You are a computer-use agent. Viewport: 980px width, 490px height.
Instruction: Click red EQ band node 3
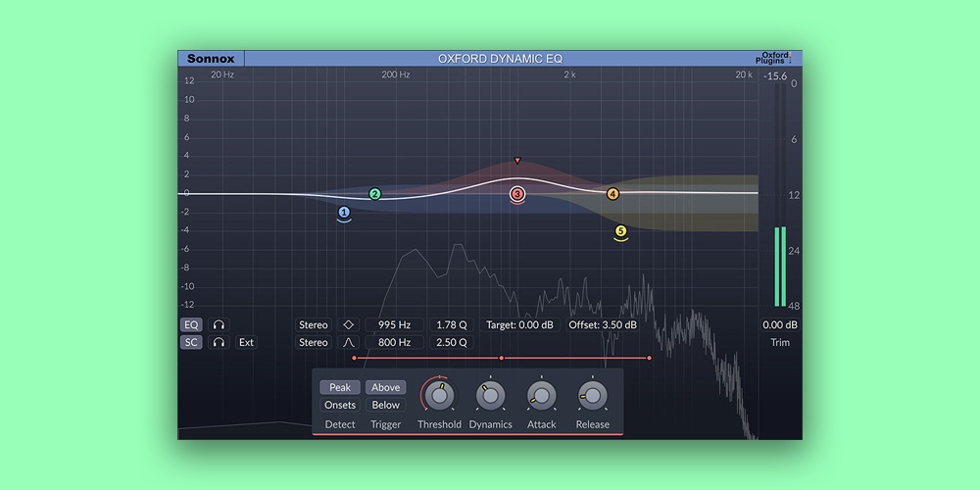coord(517,194)
